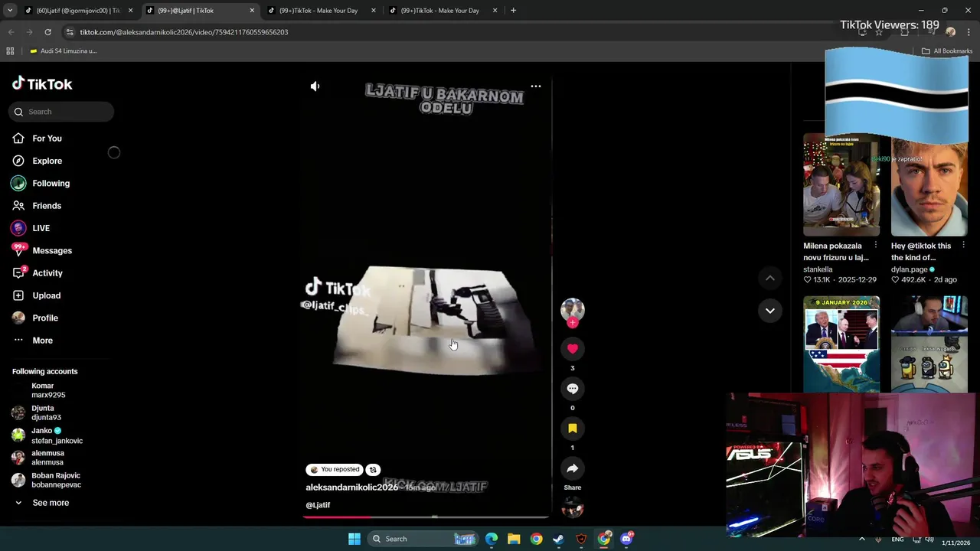Switch to the (60)Ljatif igormijovic00 tab
The height and width of the screenshot is (551, 980).
point(78,11)
